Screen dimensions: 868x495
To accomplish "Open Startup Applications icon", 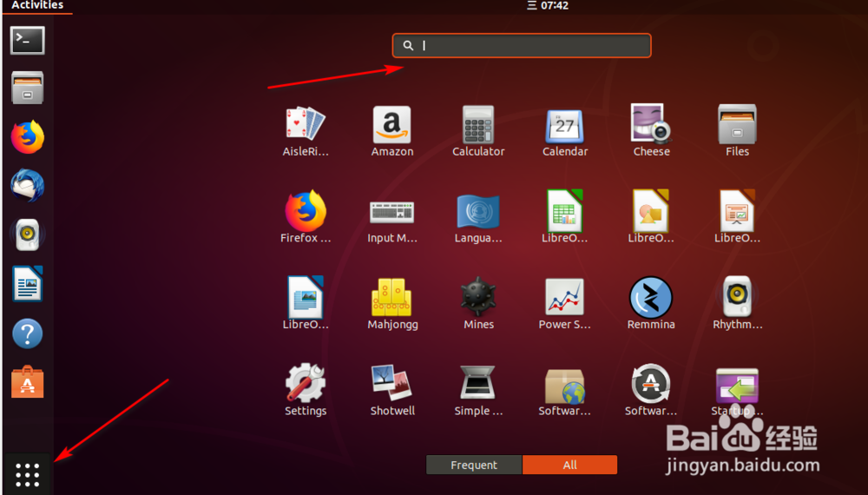I will pyautogui.click(x=737, y=390).
